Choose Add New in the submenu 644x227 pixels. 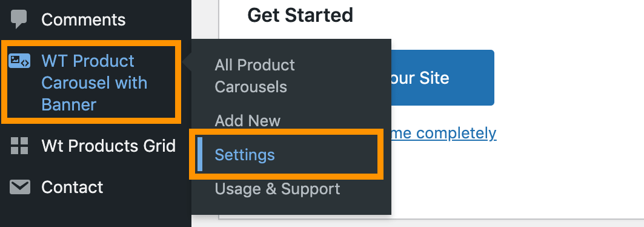(247, 121)
